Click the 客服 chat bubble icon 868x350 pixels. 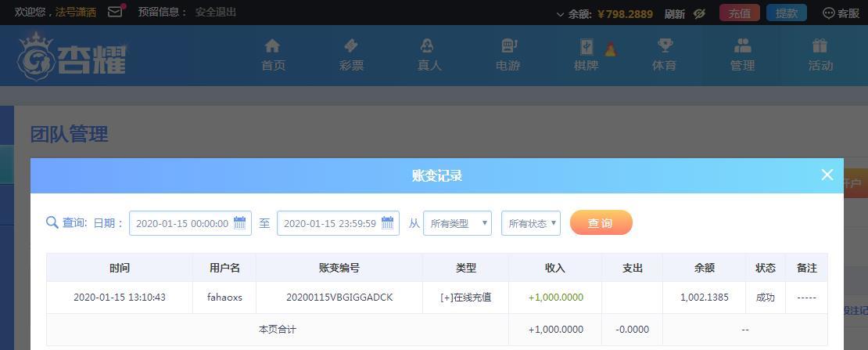(829, 13)
